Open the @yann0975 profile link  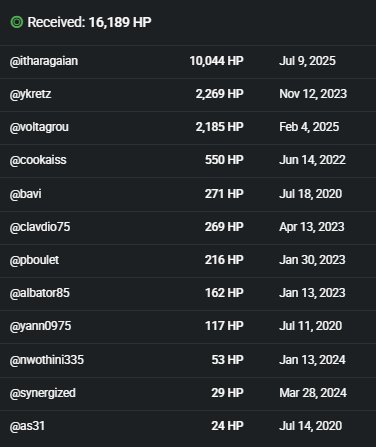40,326
